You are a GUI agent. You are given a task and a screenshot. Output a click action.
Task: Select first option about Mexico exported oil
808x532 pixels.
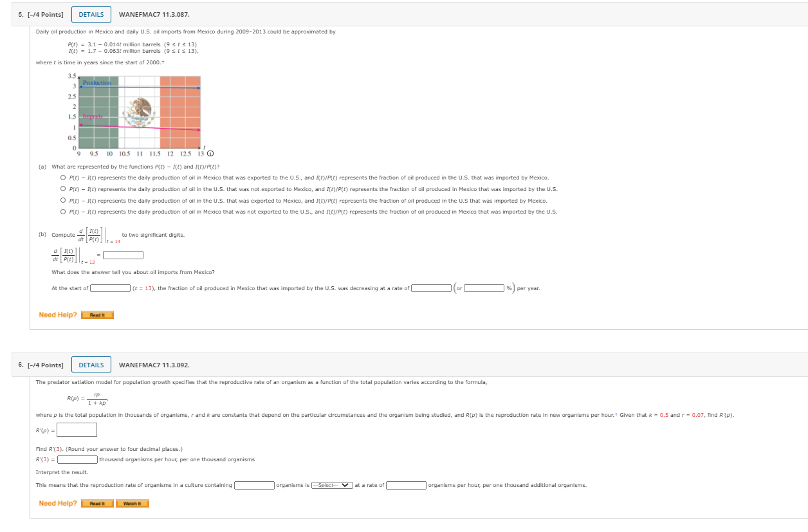(x=63, y=178)
